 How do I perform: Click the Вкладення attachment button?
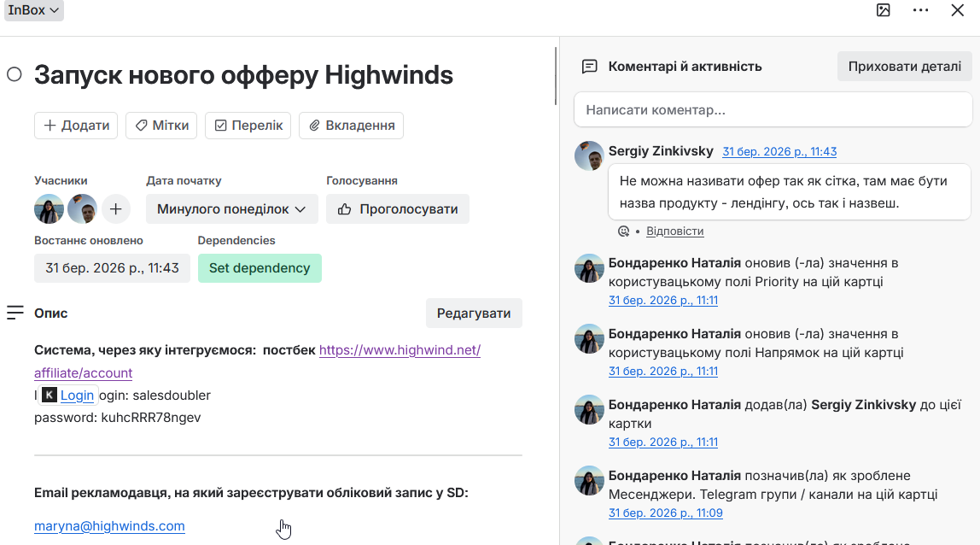[351, 125]
